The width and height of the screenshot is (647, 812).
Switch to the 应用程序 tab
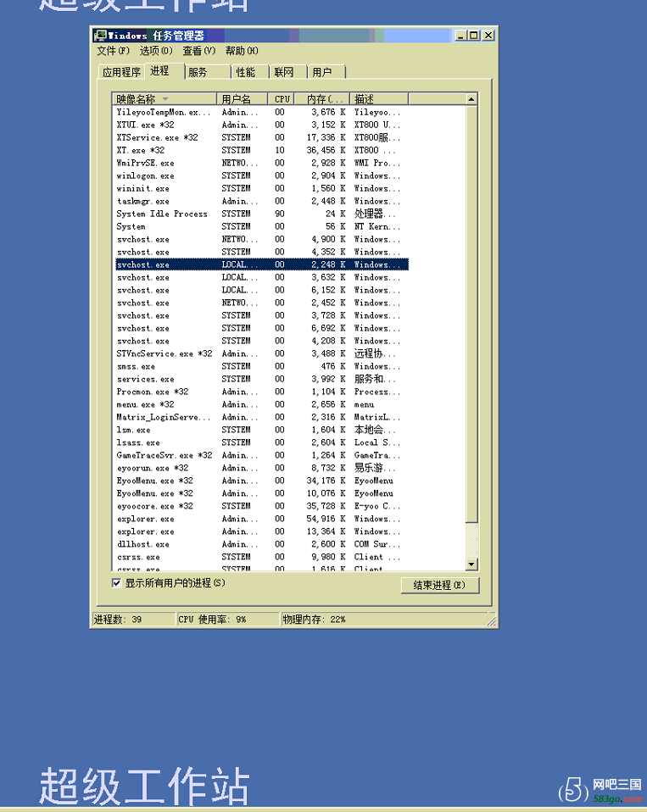coord(121,73)
